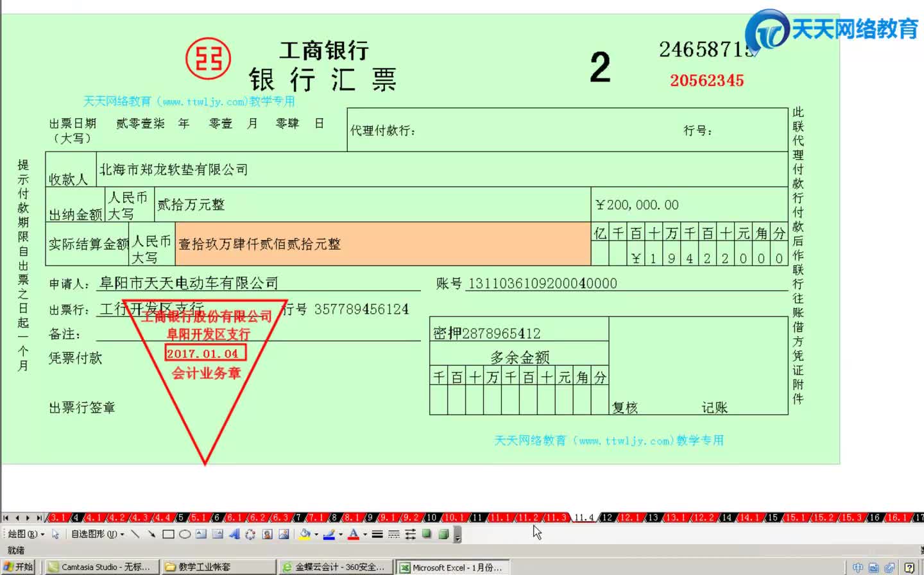Select the Arrow drawing tool
The image size is (924, 575).
(x=151, y=534)
